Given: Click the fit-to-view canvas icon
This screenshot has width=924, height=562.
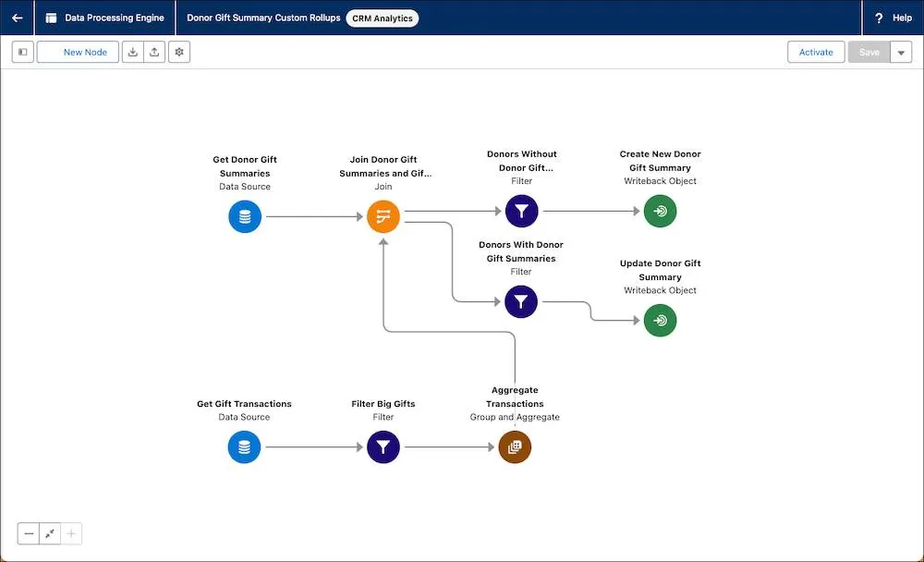Looking at the screenshot, I should click(50, 533).
